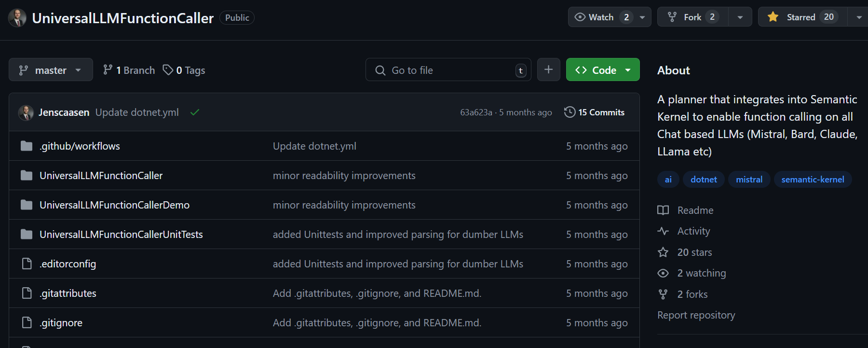Click the 5 months ago timestamp for .gitignore
Image resolution: width=868 pixels, height=348 pixels.
coord(597,323)
